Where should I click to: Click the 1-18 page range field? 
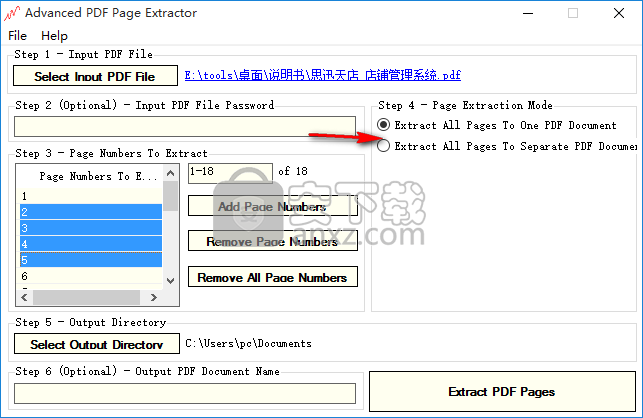(x=230, y=172)
